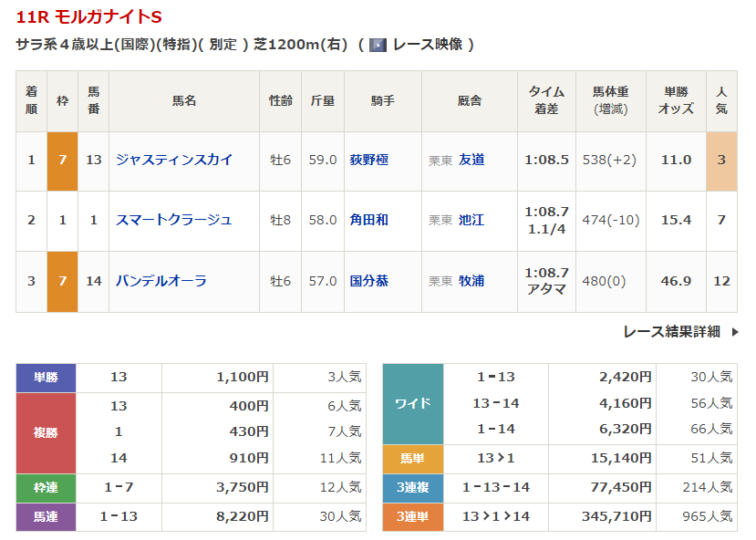Viewport: 756px width, 540px height.
Task: Click the horse name スマートクラージュ
Action: (174, 220)
